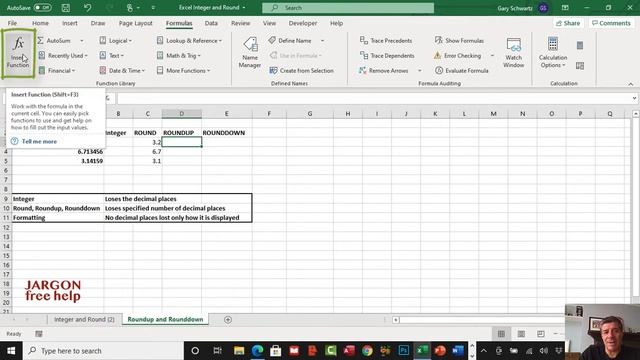Screen dimensions: 640x360
Task: Switch to Page Layout view icon
Action: [521, 334]
